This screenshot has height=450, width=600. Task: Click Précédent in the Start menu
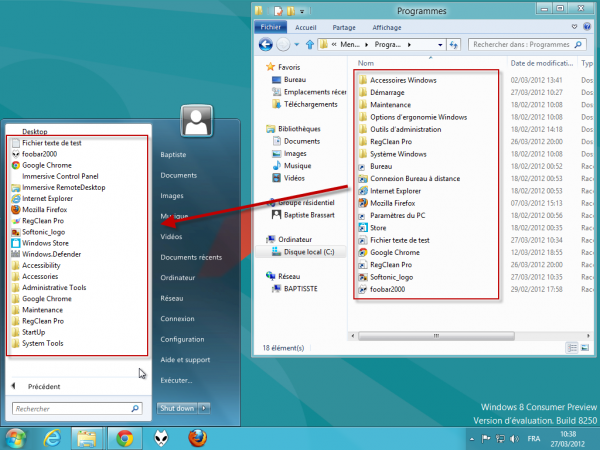click(x=44, y=386)
